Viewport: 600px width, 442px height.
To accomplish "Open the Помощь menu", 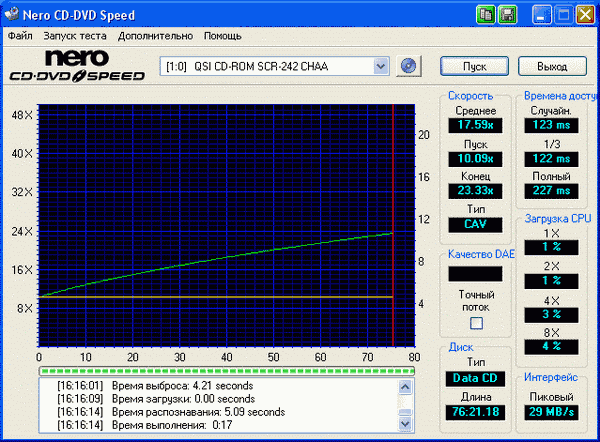I will [222, 35].
